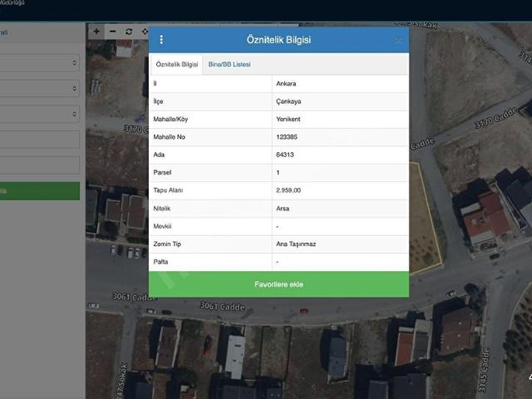The width and height of the screenshot is (532, 399).
Task: Open the first dropdown in the left panel
Action: (39, 62)
